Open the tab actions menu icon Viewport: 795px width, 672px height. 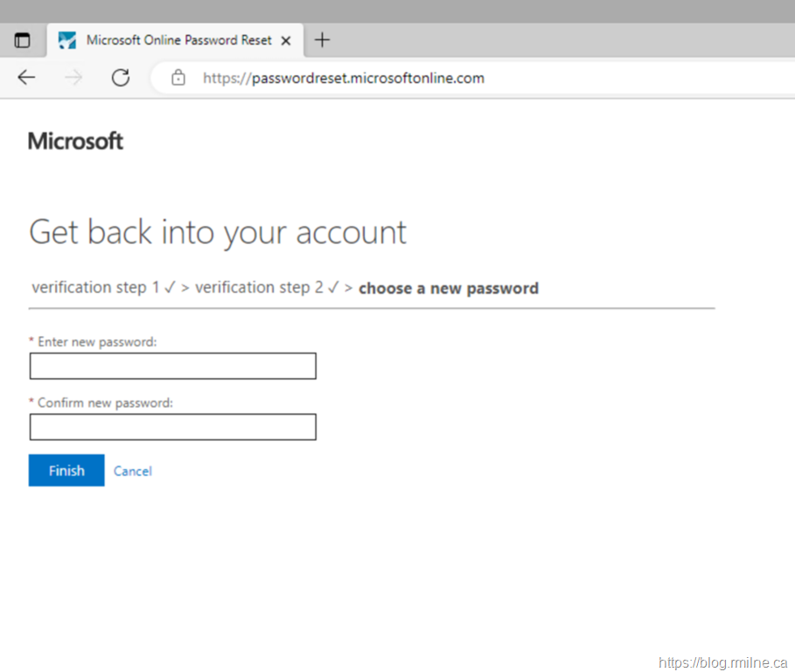[22, 40]
